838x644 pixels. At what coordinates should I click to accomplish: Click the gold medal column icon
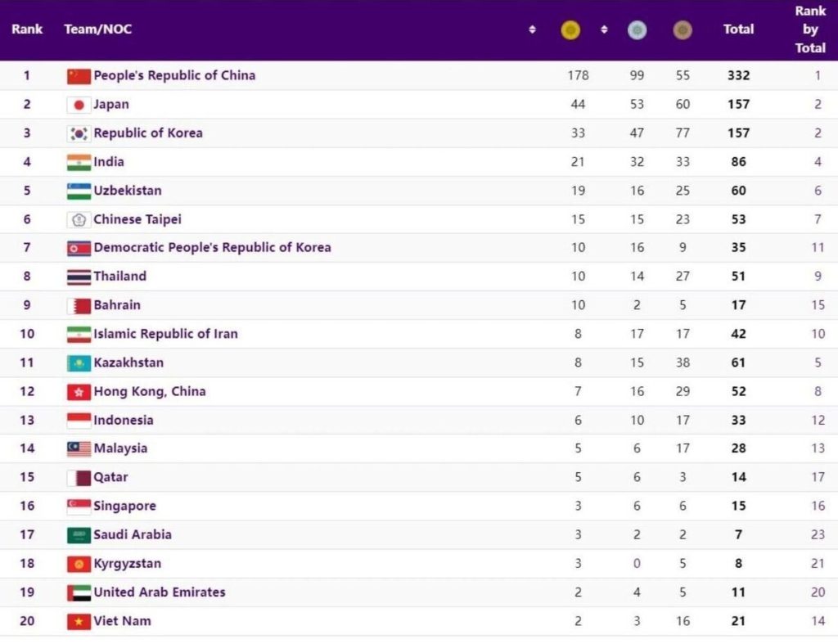click(570, 29)
